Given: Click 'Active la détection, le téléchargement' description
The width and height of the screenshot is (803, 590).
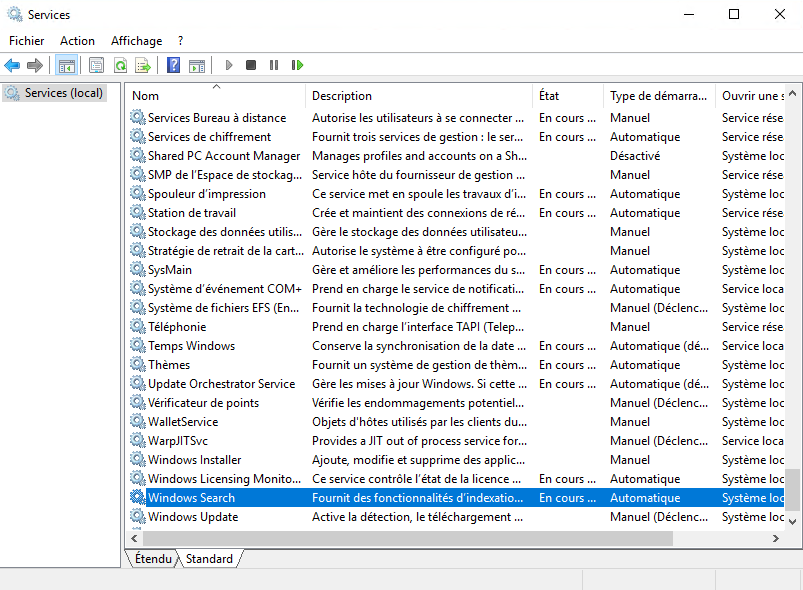Looking at the screenshot, I should pos(417,516).
